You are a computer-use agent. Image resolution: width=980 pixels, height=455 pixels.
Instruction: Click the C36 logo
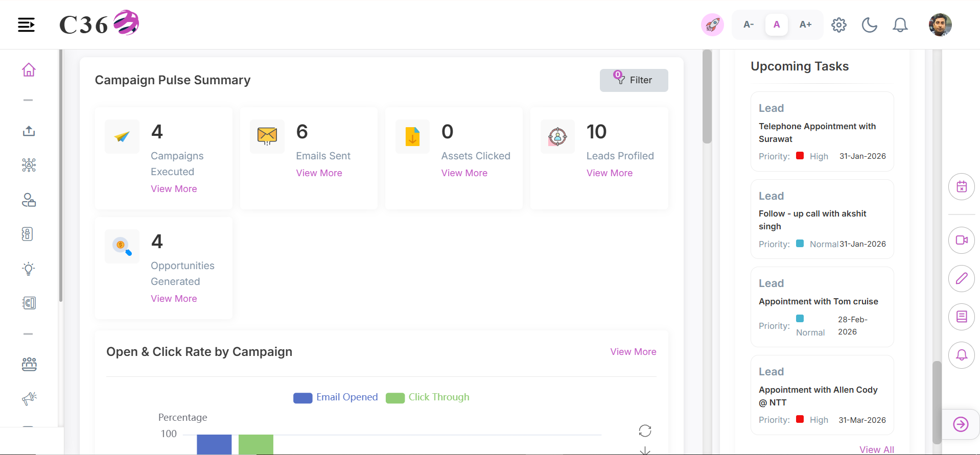click(x=99, y=23)
